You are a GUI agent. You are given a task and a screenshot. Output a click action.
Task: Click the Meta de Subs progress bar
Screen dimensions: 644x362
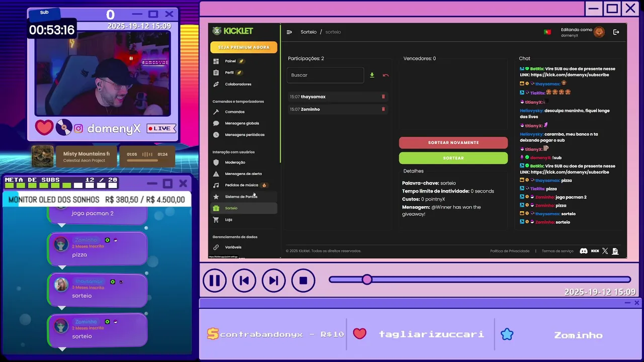click(x=60, y=186)
